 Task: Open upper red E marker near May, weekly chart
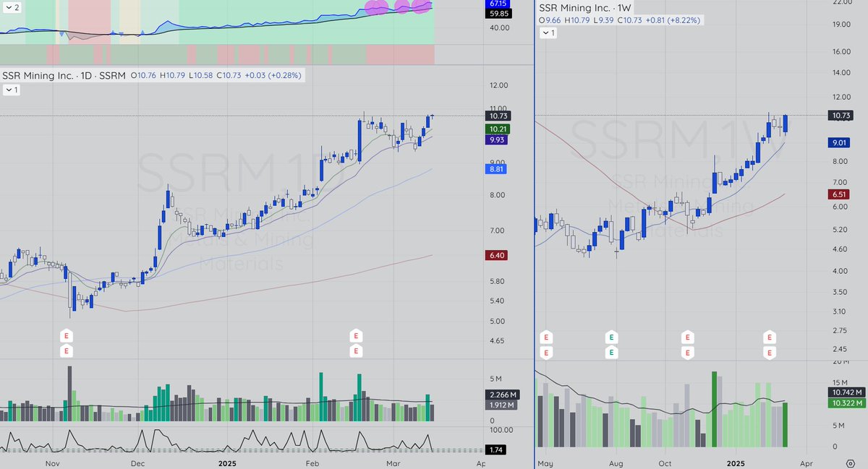(546, 337)
